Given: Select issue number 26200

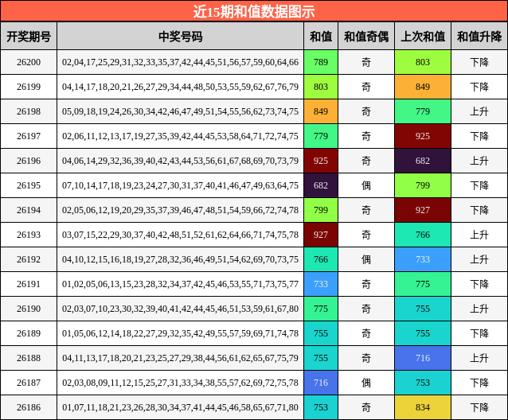Looking at the screenshot, I should 29,62.
